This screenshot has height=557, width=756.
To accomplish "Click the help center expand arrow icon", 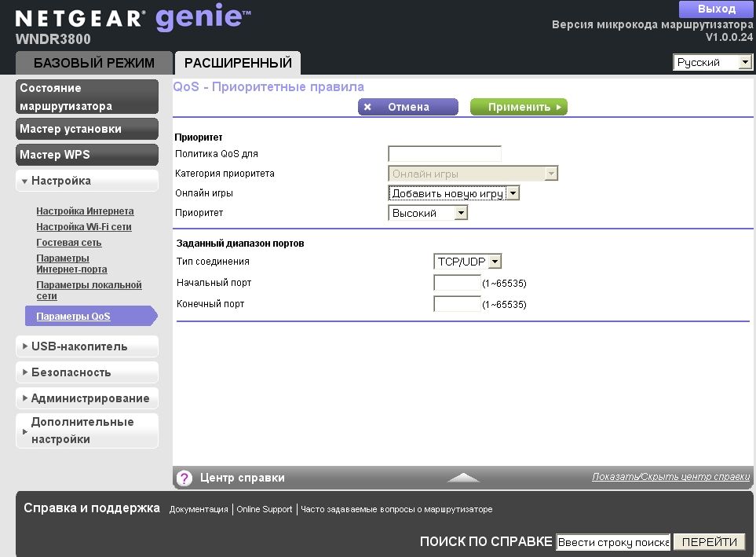I will pyautogui.click(x=463, y=478).
